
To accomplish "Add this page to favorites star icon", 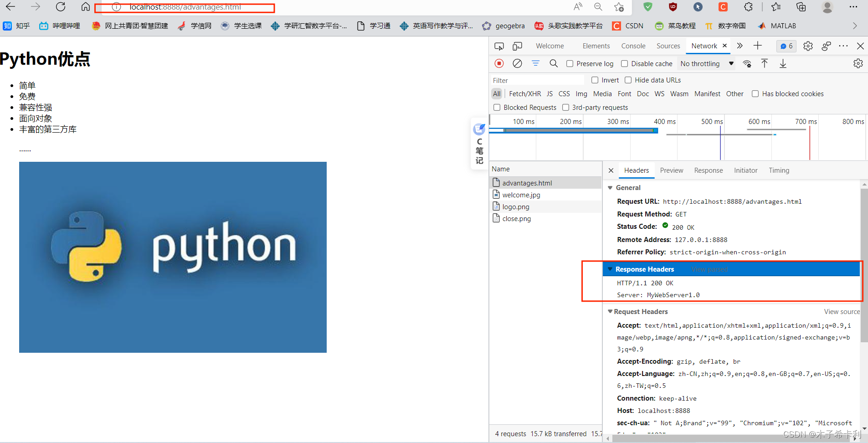I will [619, 7].
